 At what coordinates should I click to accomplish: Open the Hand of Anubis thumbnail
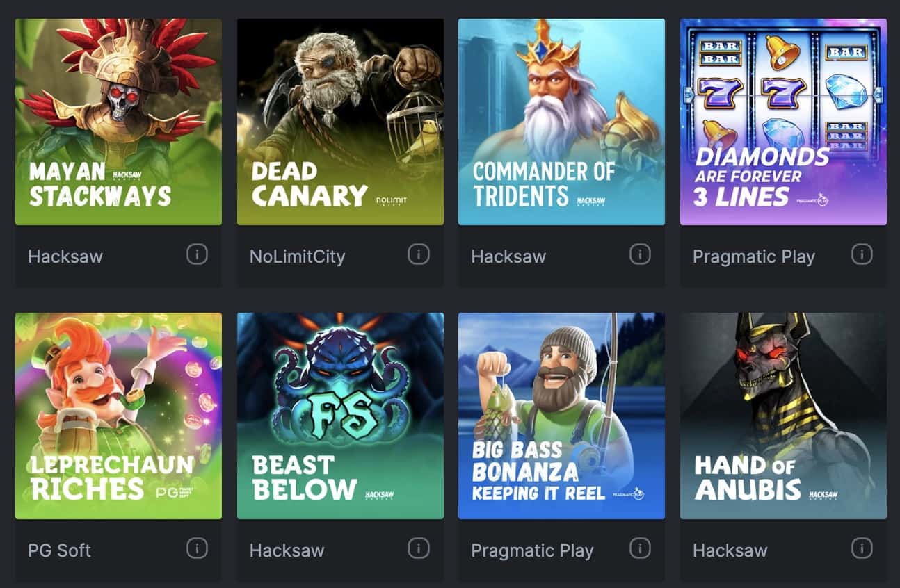(783, 416)
